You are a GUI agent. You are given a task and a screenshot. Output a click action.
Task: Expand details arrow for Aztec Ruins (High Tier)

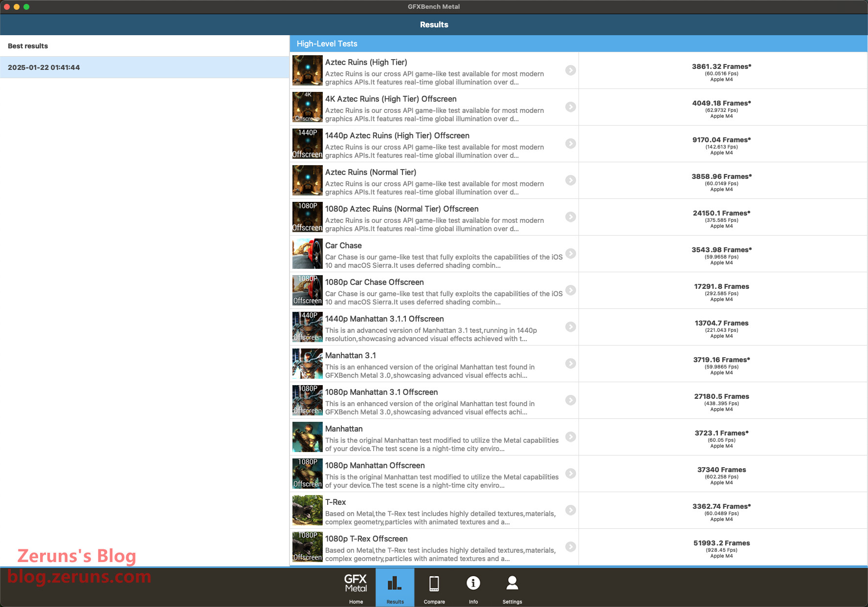click(570, 70)
